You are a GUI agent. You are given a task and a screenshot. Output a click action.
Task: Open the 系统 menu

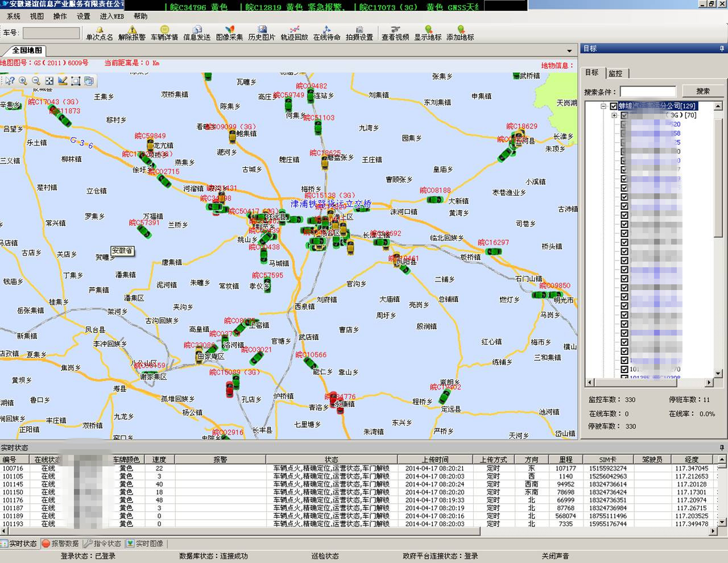pyautogui.click(x=13, y=16)
